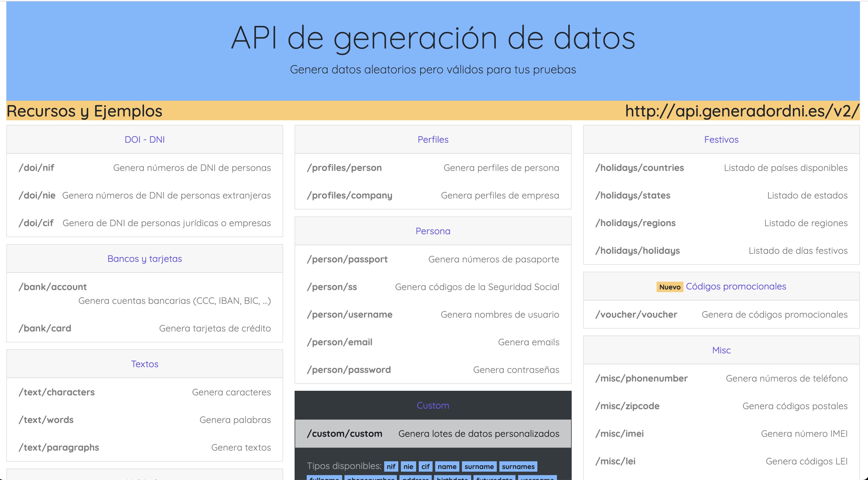Open the Persona section heading
This screenshot has width=868, height=480.
pos(433,231)
